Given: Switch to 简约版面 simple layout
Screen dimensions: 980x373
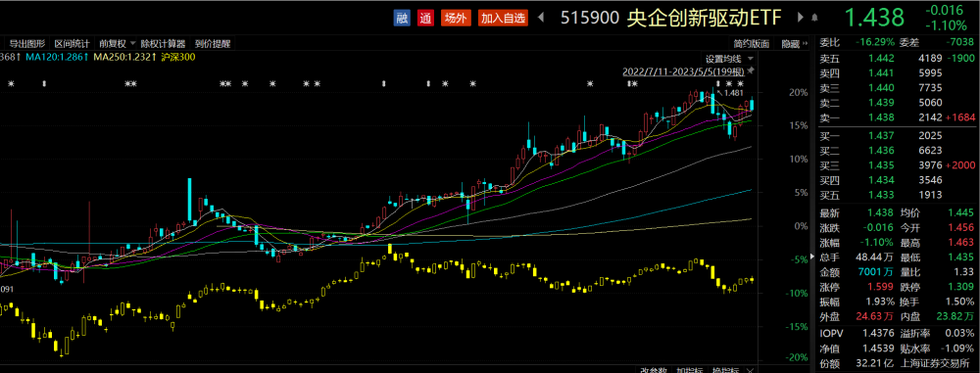Looking at the screenshot, I should click(752, 44).
